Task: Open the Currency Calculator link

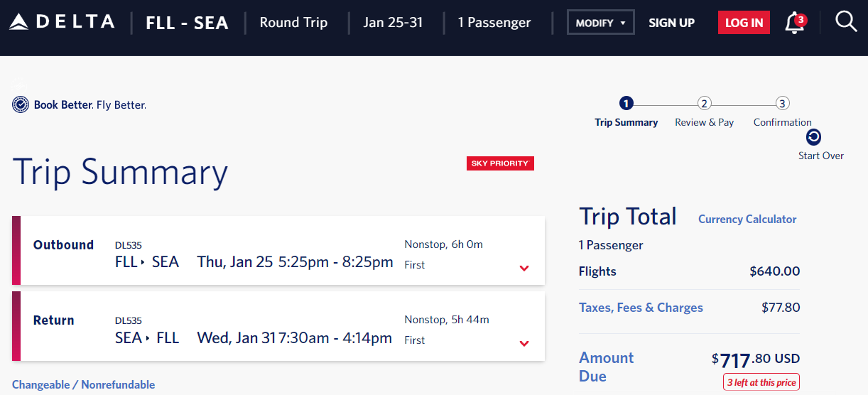Action: (x=747, y=220)
